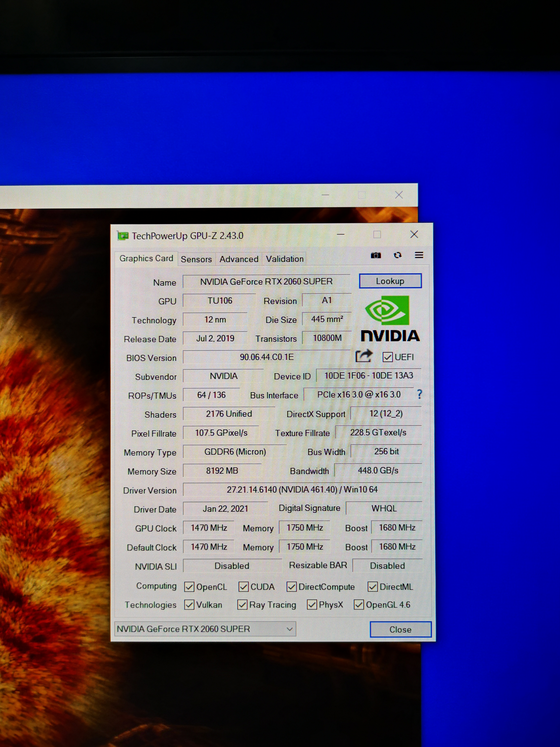Open the hamburger menu icon

point(419,255)
